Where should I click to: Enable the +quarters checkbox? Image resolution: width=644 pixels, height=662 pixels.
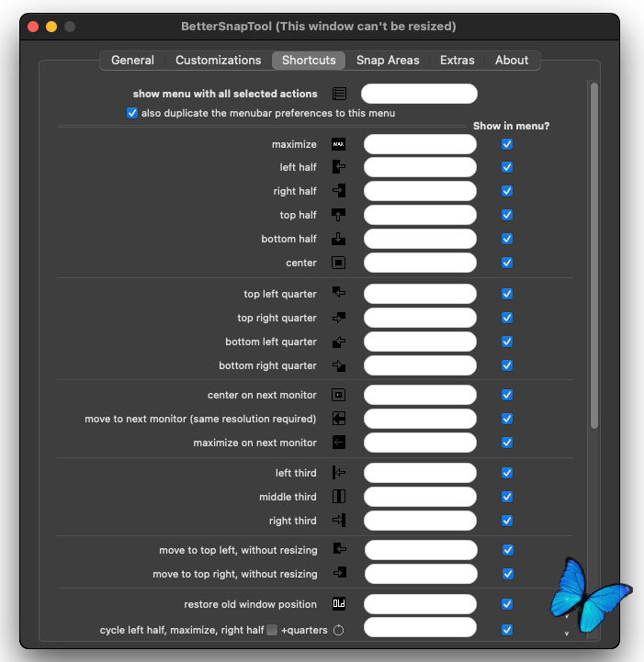[x=272, y=630]
